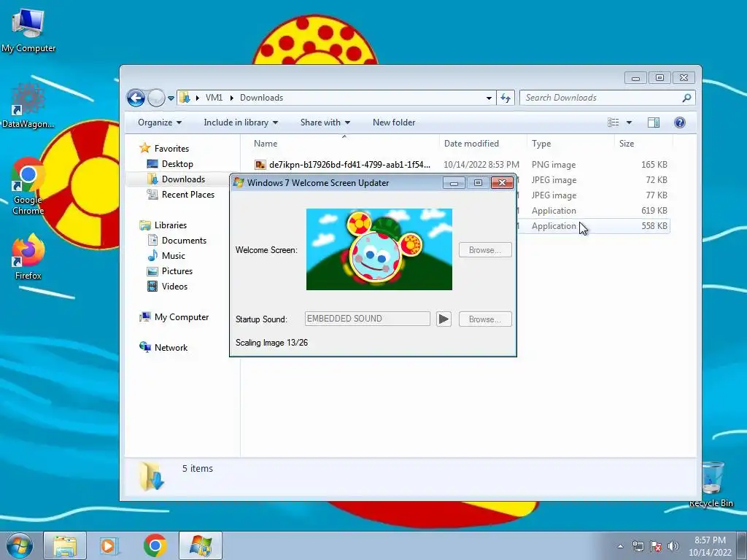Open the Organize menu

coord(160,122)
